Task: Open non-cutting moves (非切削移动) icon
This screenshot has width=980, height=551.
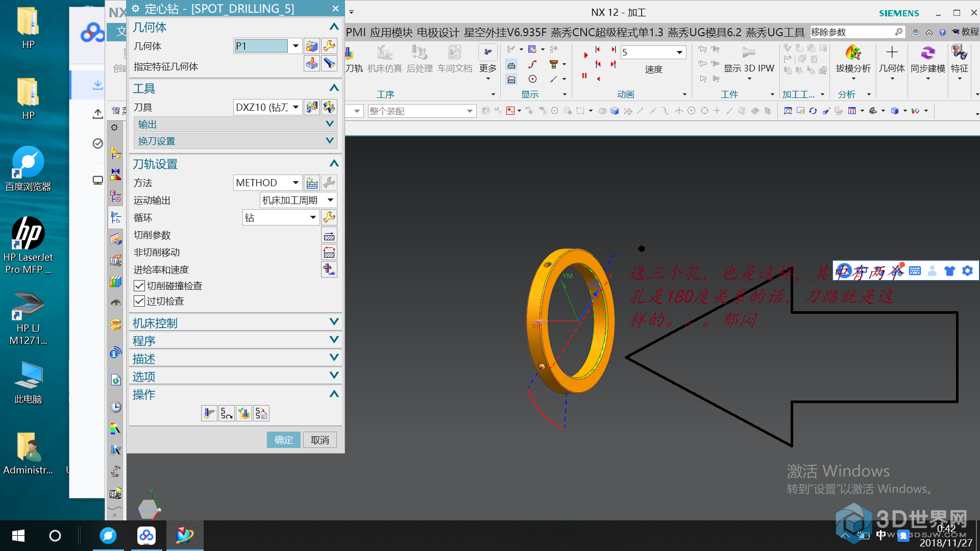Action: click(329, 253)
